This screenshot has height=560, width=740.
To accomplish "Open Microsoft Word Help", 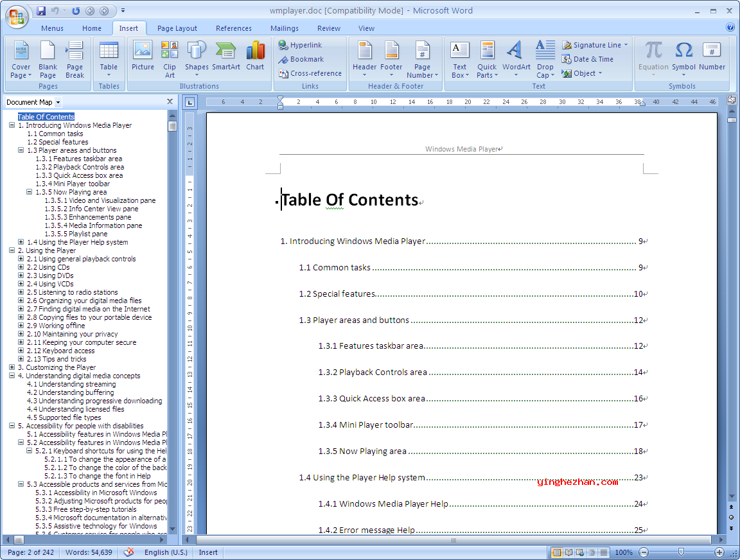I will coord(730,28).
